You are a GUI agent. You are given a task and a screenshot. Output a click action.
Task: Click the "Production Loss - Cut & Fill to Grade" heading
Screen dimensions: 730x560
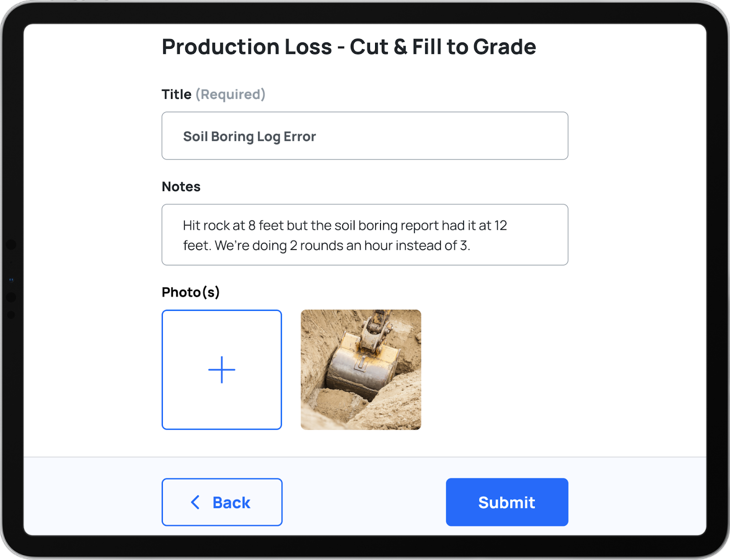pyautogui.click(x=349, y=47)
